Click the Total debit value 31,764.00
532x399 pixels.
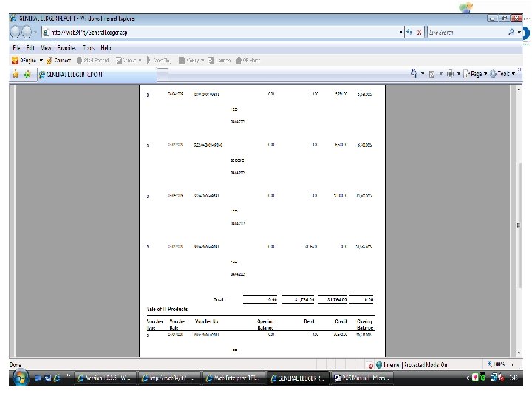coord(304,299)
